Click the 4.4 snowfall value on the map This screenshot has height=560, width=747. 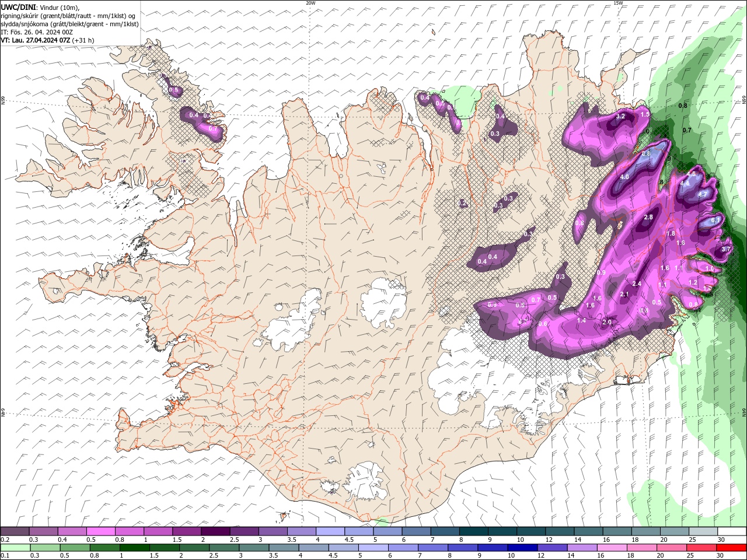(685, 183)
